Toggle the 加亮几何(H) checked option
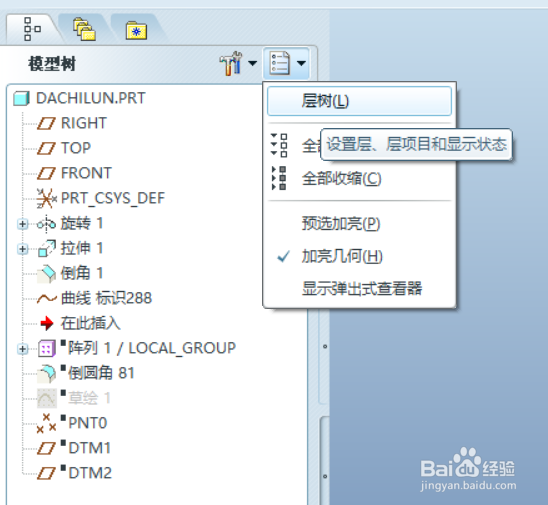This screenshot has width=548, height=505. click(x=342, y=256)
